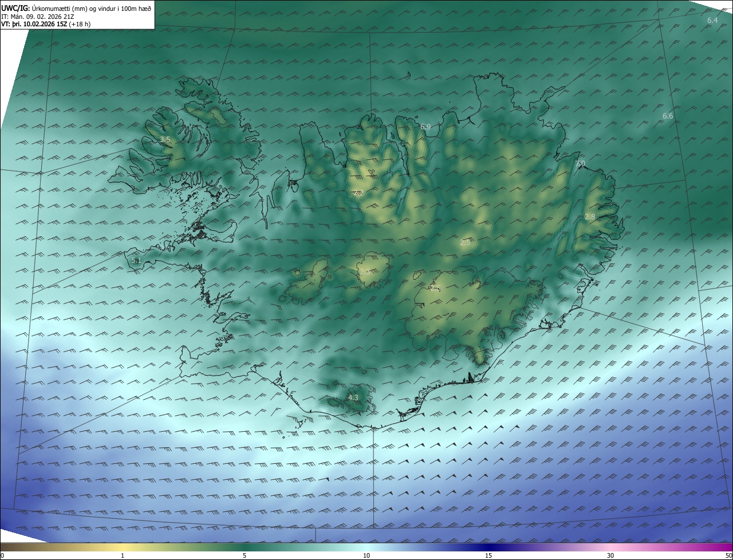Click the 15 tick on the color scale
The width and height of the screenshot is (733, 560).
coord(488,555)
